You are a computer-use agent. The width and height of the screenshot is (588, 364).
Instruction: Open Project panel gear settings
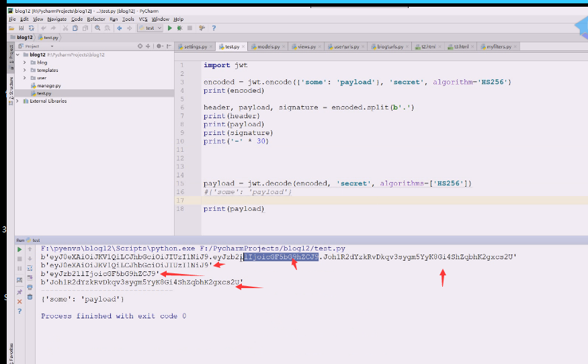point(159,46)
